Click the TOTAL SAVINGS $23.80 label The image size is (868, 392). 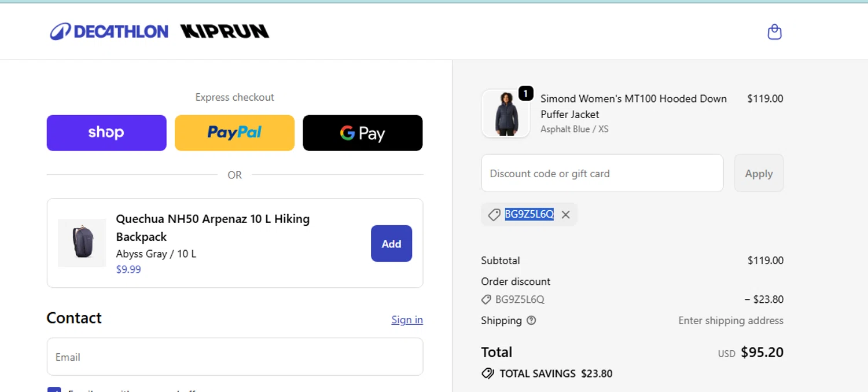click(556, 373)
